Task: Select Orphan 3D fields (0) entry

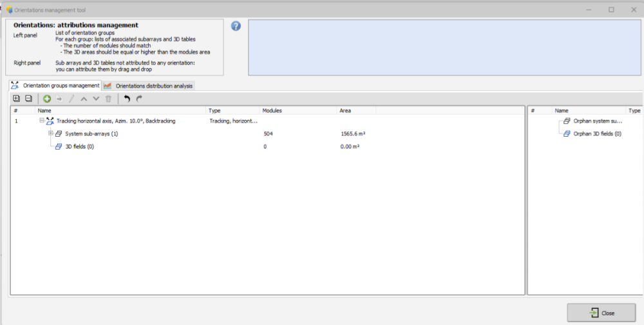Action: (597, 134)
